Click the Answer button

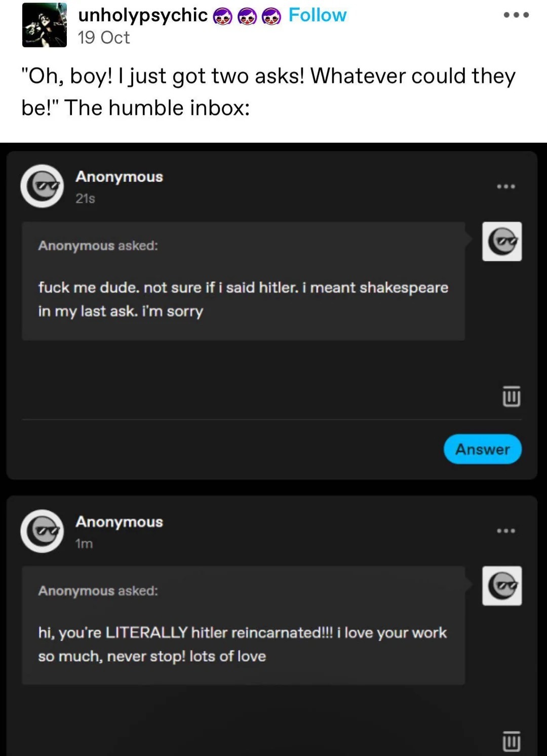click(x=482, y=449)
